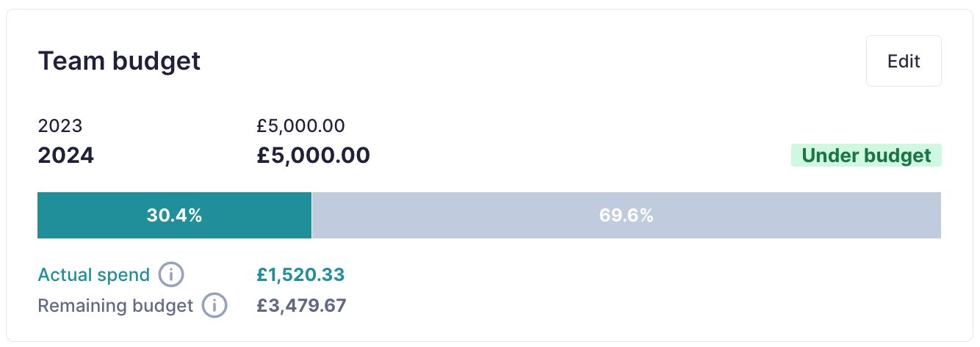Select the 2023 year row label
The height and width of the screenshot is (347, 980).
click(60, 125)
